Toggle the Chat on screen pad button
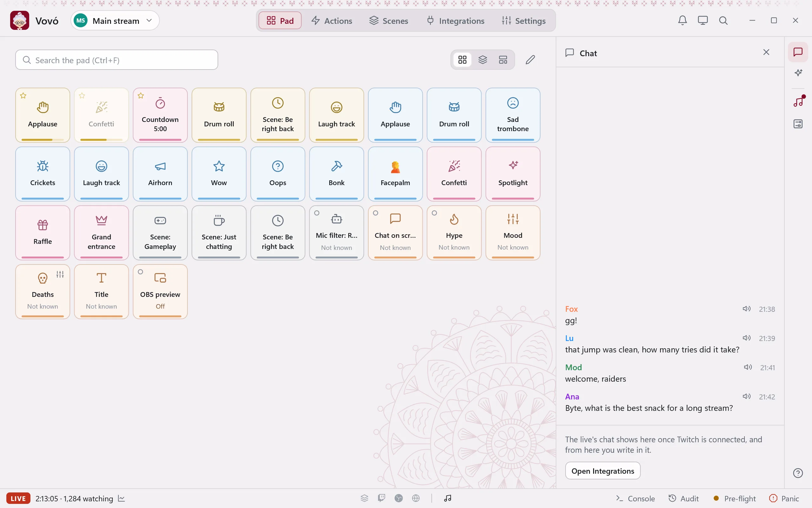 click(395, 233)
